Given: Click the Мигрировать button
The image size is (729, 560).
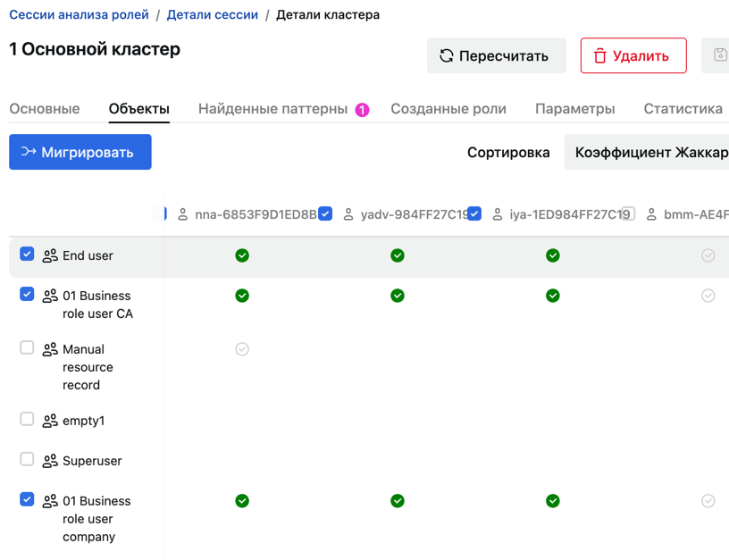Looking at the screenshot, I should coord(80,152).
